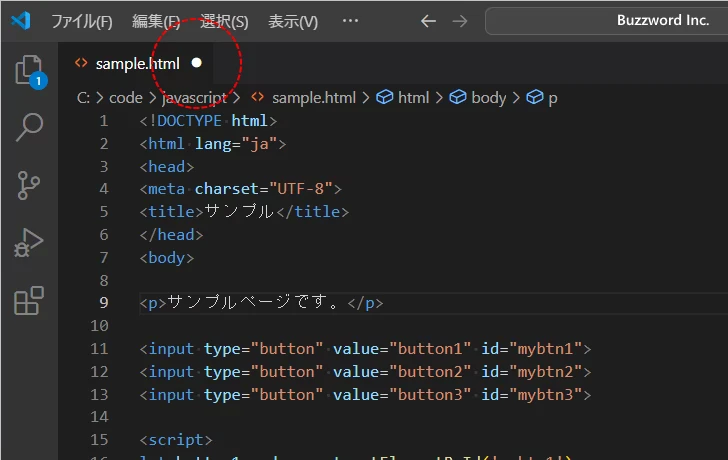Viewport: 728px width, 460px height.
Task: Click the opening body tag line
Action: [167, 258]
